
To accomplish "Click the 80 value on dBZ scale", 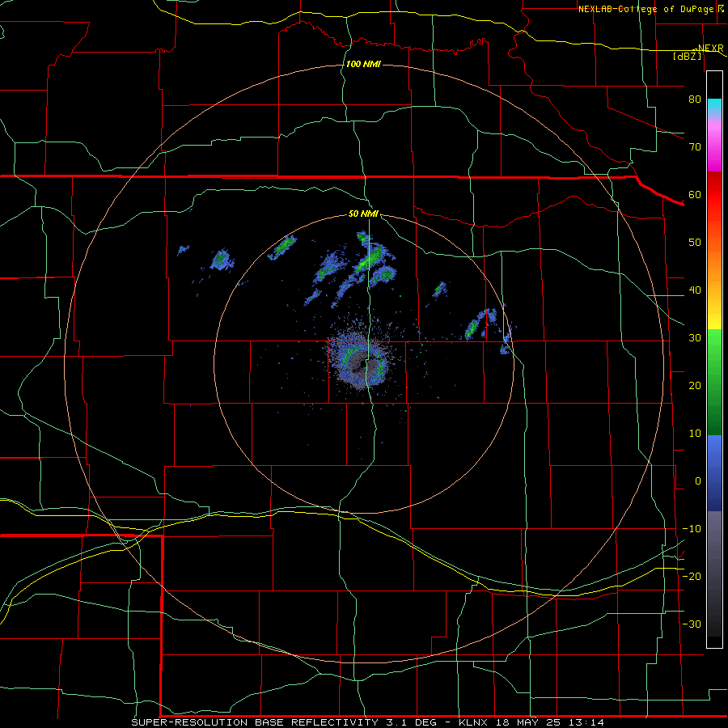I will click(x=695, y=99).
